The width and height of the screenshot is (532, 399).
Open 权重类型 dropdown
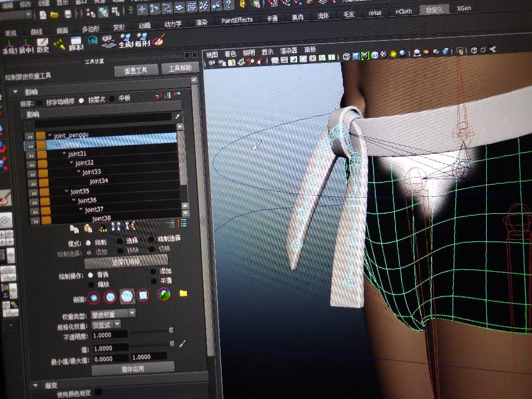[x=114, y=314]
